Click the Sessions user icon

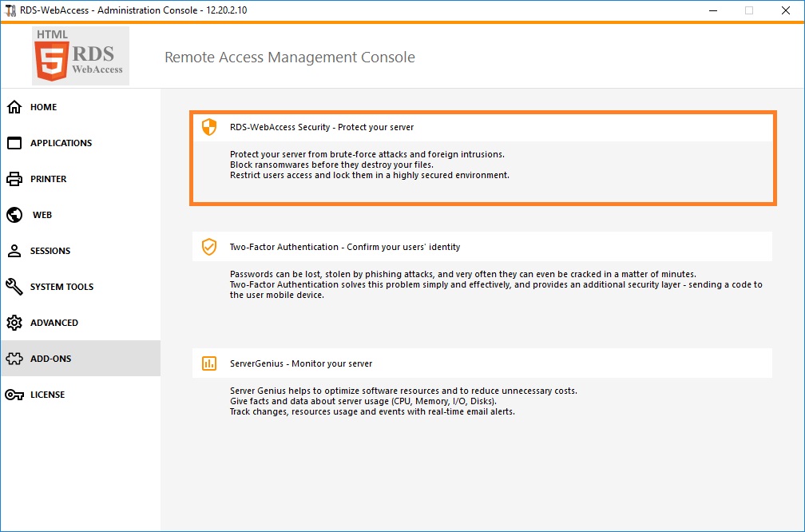(x=14, y=251)
